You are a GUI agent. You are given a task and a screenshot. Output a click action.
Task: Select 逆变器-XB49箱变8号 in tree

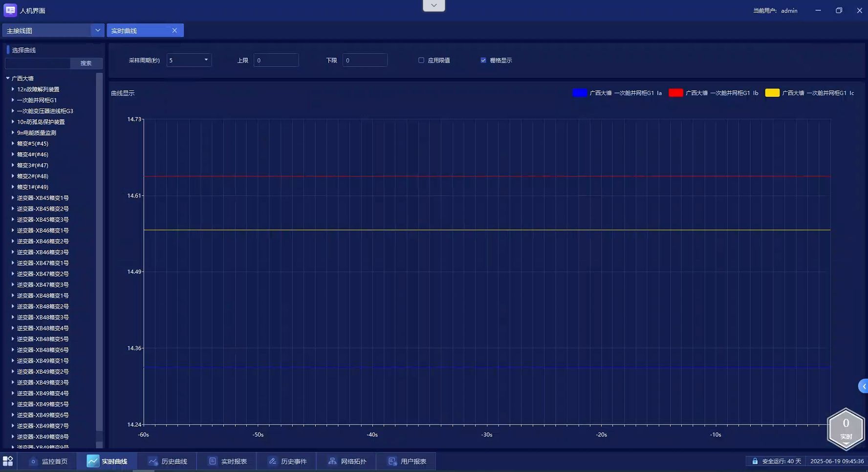(x=43, y=437)
